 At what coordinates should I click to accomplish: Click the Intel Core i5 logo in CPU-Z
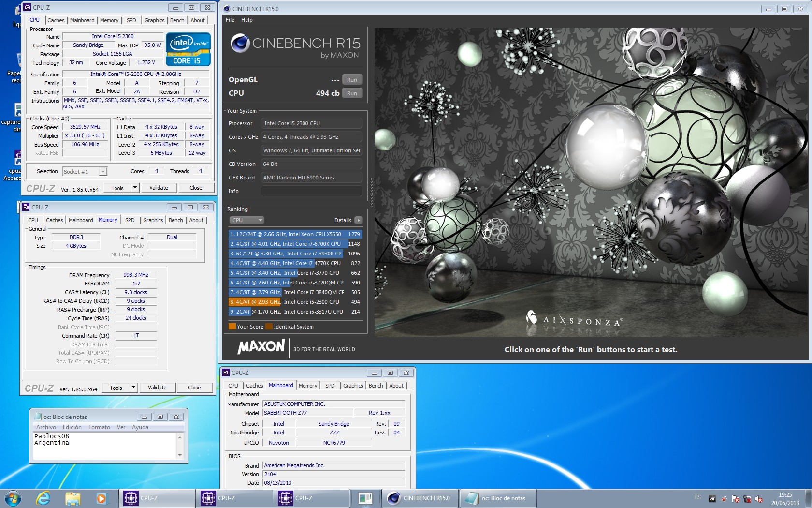[188, 49]
